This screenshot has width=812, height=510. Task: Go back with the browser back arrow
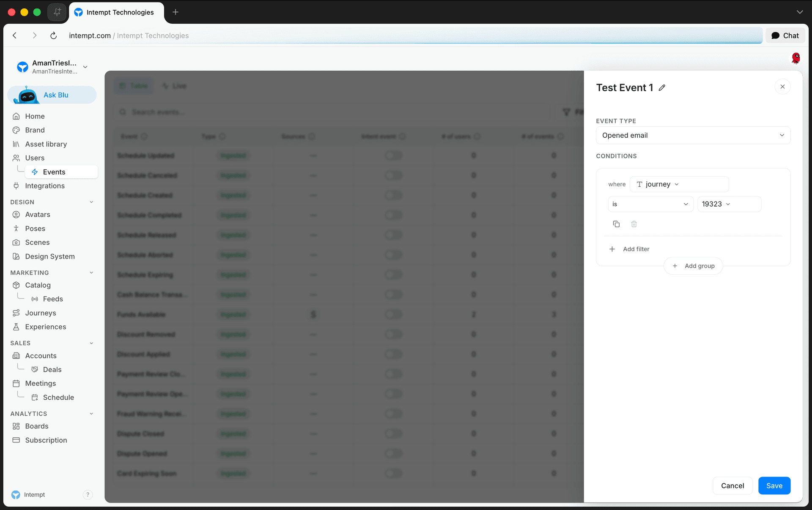[15, 35]
